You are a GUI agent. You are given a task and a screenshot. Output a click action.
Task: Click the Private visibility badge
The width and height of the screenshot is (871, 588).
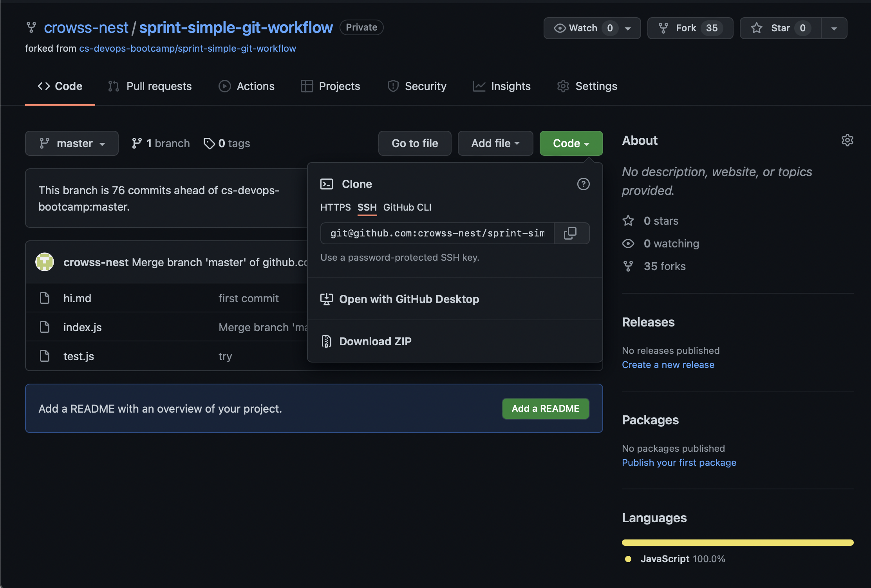[361, 27]
